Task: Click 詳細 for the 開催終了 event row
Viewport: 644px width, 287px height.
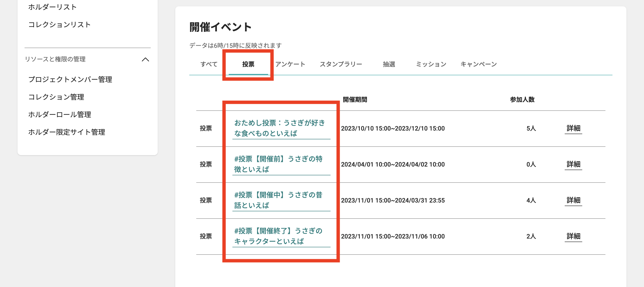Action: pyautogui.click(x=573, y=236)
